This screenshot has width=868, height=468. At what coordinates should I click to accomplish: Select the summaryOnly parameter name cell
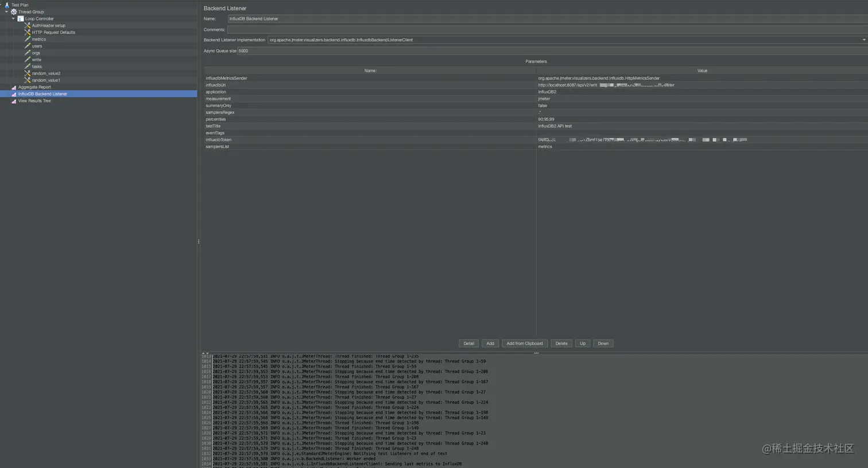tap(370, 106)
